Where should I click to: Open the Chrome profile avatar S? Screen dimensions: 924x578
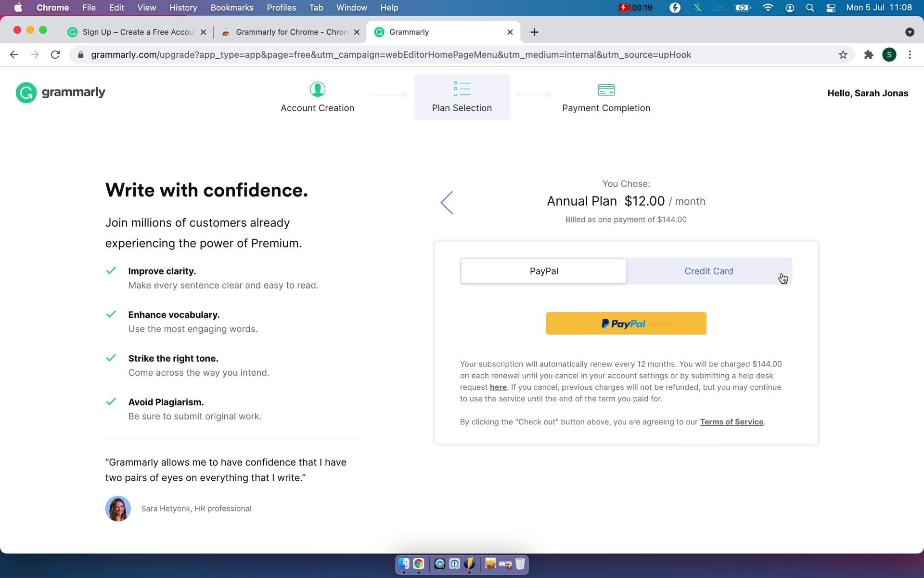[x=889, y=55]
